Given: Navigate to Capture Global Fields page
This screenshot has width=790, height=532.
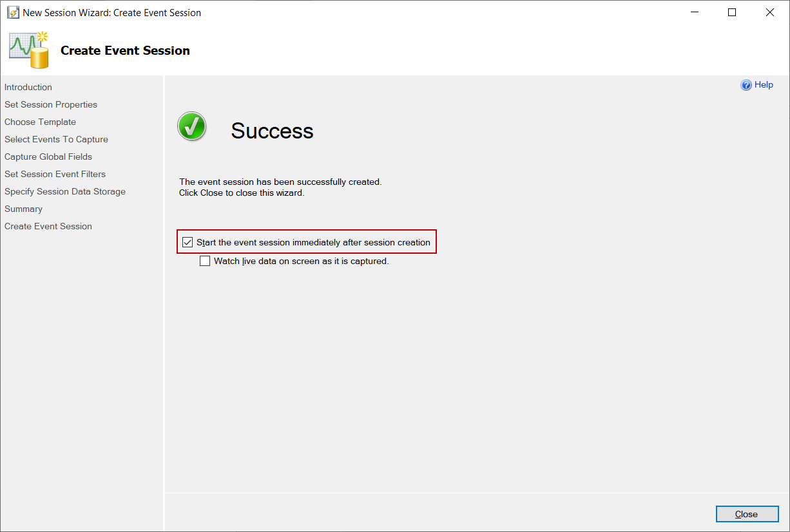Looking at the screenshot, I should tap(48, 157).
